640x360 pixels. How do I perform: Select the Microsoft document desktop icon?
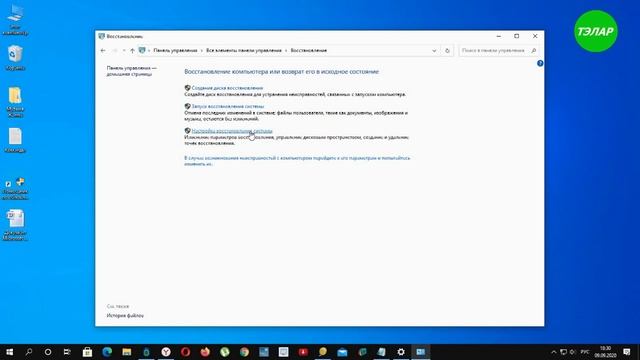15,225
